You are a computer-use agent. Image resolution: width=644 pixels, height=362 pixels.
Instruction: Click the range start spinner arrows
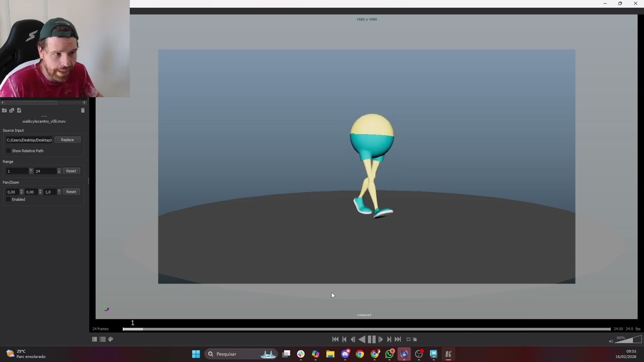[x=31, y=171]
